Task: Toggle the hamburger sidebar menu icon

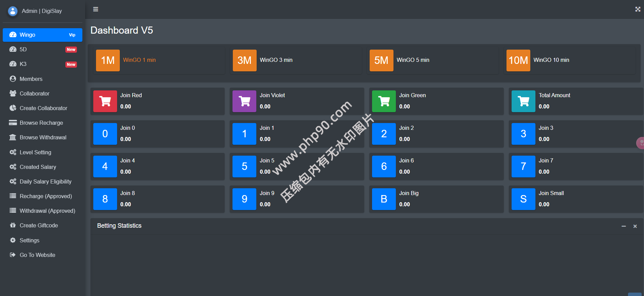Action: [x=96, y=9]
